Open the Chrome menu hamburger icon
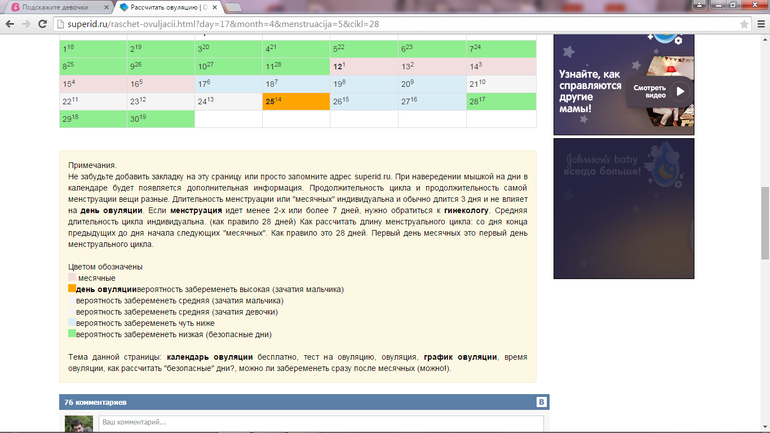 tap(761, 24)
